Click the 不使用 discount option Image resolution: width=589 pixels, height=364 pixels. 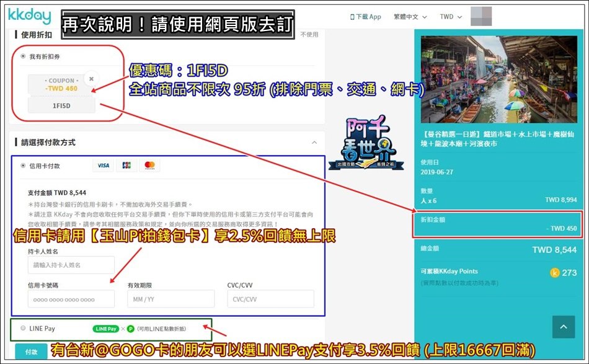coord(309,35)
